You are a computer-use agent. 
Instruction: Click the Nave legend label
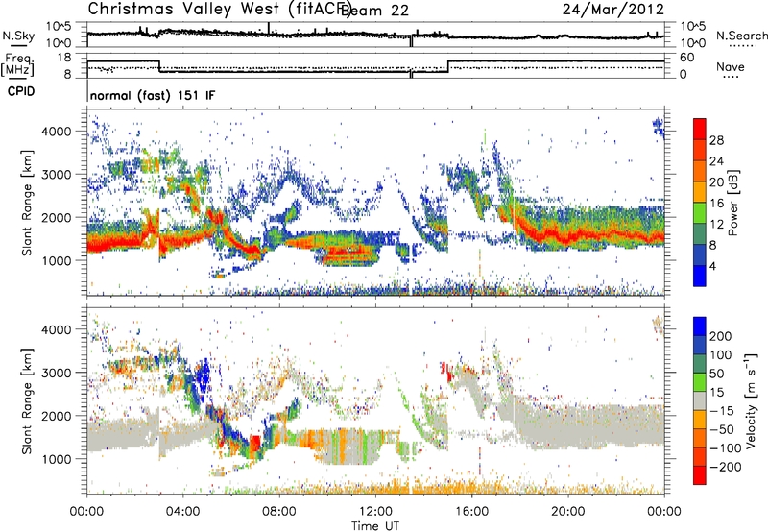[x=731, y=66]
